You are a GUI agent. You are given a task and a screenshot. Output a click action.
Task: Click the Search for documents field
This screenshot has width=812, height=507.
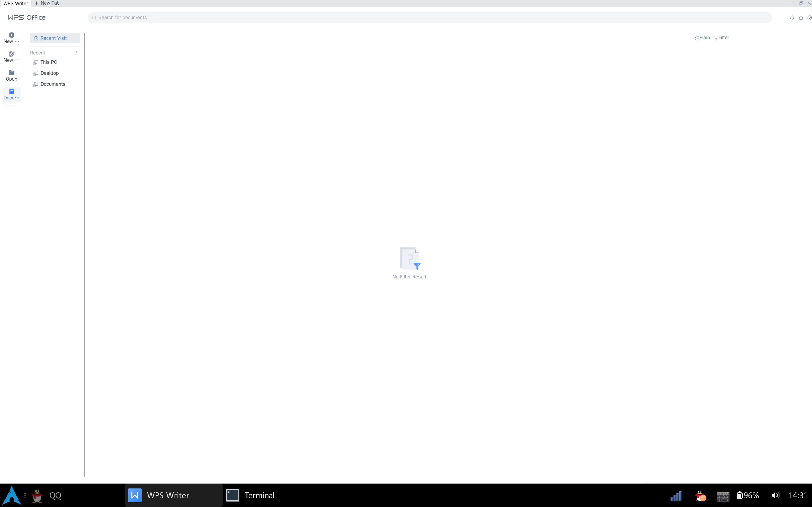coord(430,18)
